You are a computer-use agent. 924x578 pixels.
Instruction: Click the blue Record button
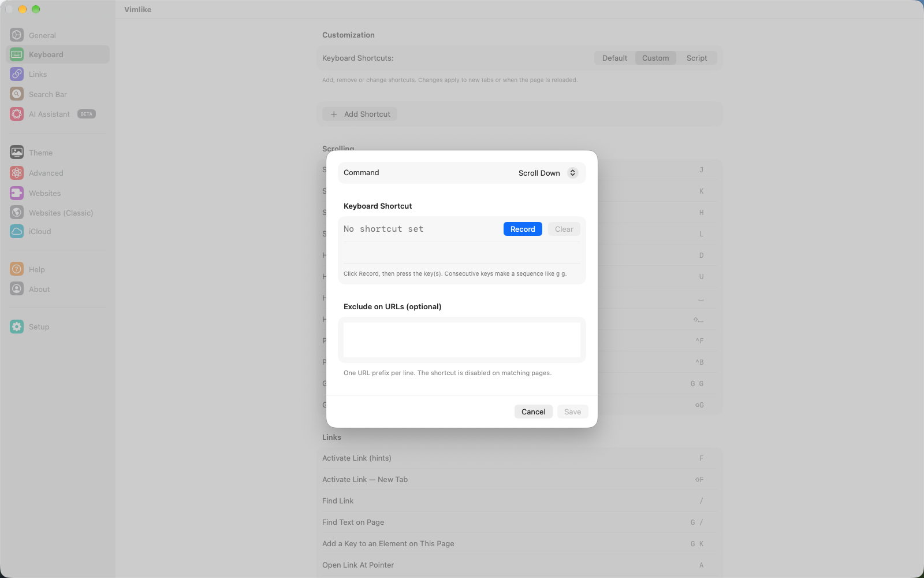click(523, 229)
